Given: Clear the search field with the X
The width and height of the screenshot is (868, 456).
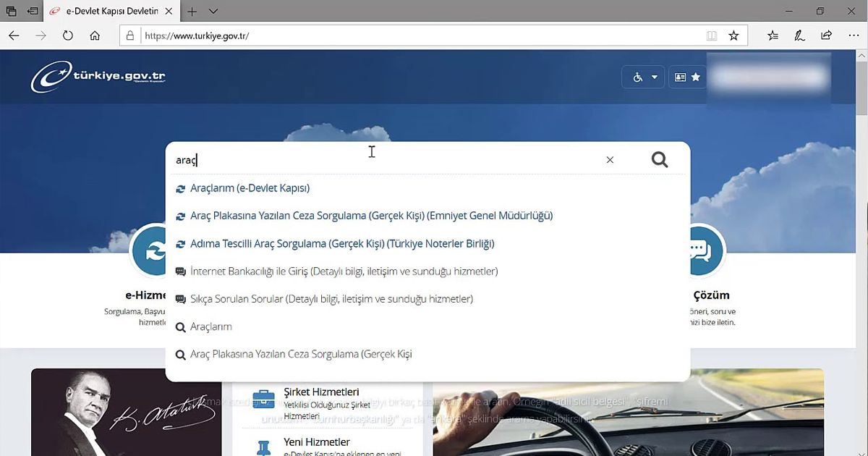Looking at the screenshot, I should 610,159.
